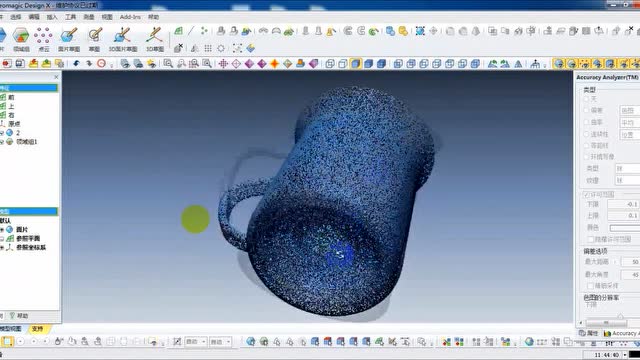Click the first globe icon in the bottom toolbar

coord(251,342)
